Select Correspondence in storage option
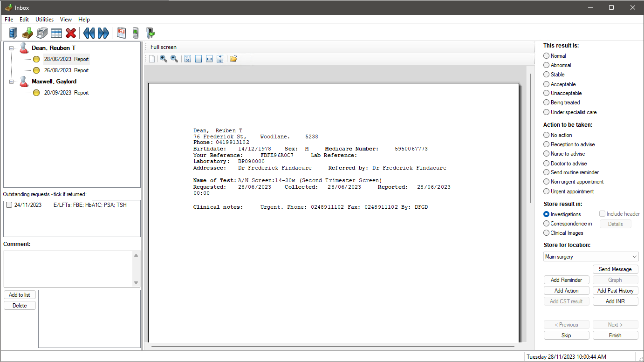Image resolution: width=644 pixels, height=362 pixels. 547,224
